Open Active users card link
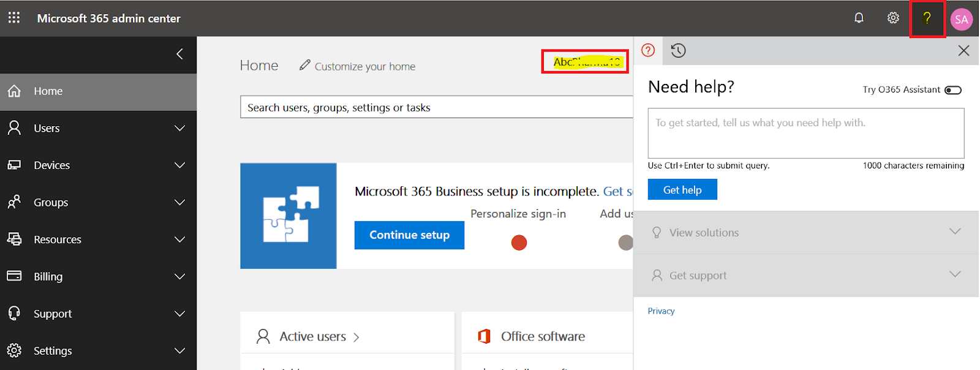This screenshot has width=980, height=370. click(319, 336)
